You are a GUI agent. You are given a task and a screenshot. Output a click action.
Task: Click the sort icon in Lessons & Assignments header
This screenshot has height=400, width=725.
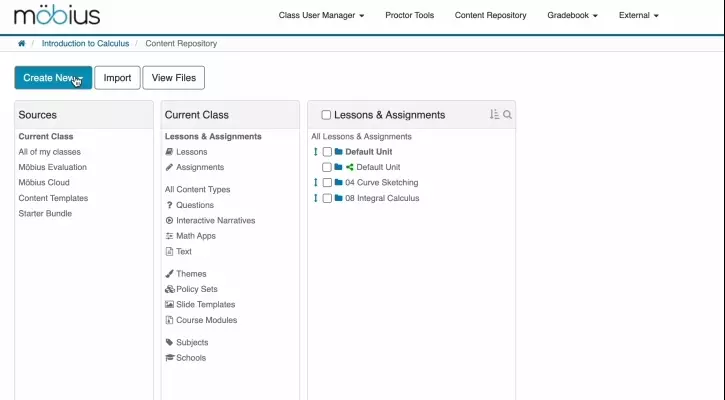494,115
